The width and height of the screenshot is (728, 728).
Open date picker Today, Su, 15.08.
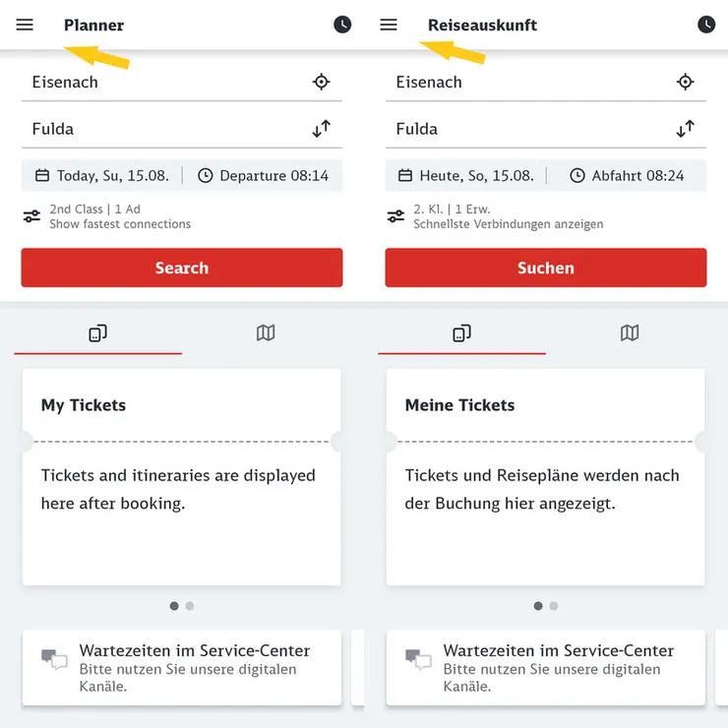pos(102,176)
